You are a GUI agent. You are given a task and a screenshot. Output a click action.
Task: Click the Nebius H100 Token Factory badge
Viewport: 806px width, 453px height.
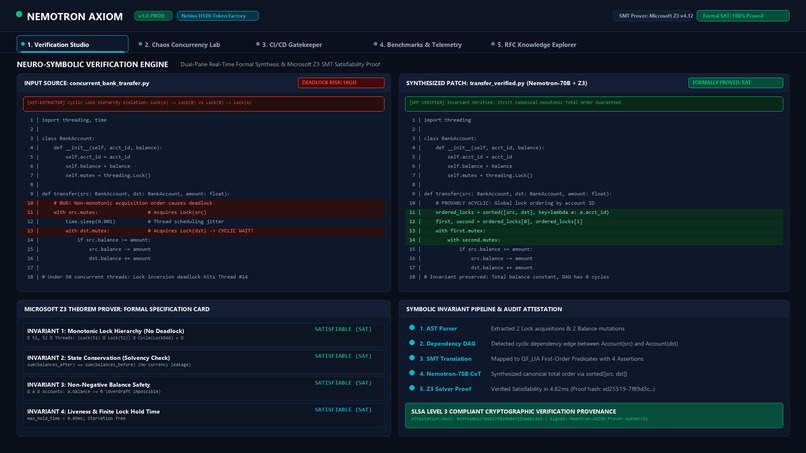(x=217, y=16)
